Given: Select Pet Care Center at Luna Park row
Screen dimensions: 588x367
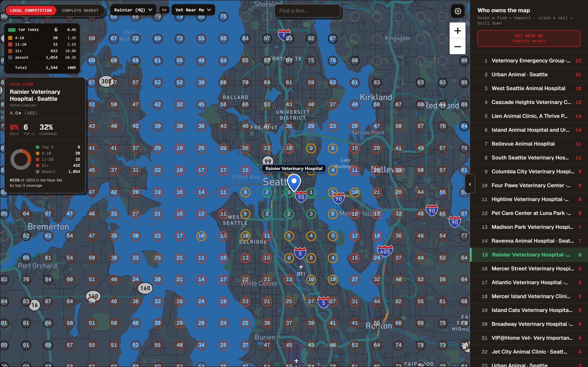Looking at the screenshot, I should (x=529, y=213).
